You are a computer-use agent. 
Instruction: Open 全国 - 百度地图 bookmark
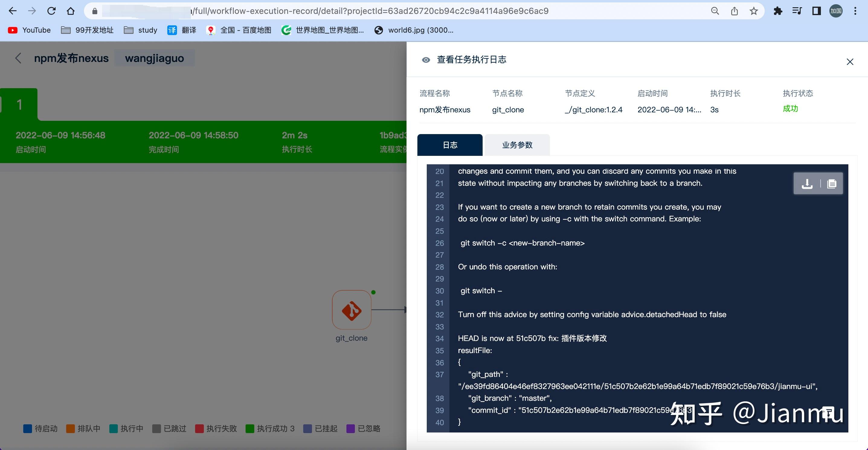point(239,30)
